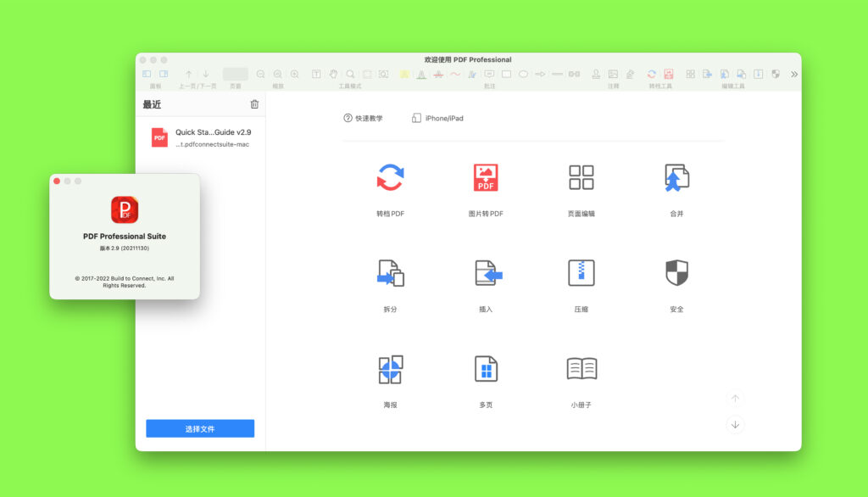The height and width of the screenshot is (497, 868).
Task: Select the hand pan tool
Action: (x=331, y=74)
